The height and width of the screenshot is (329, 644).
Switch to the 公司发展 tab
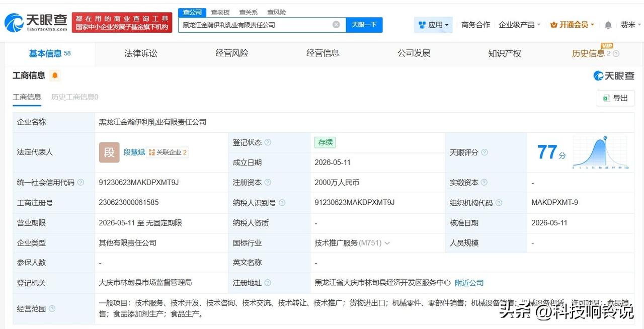click(414, 53)
